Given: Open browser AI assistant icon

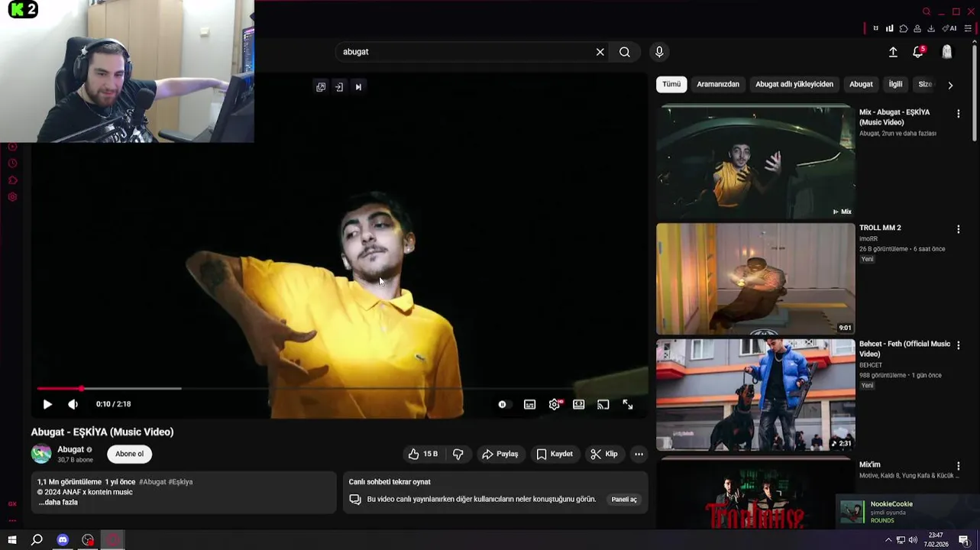Looking at the screenshot, I should (949, 28).
